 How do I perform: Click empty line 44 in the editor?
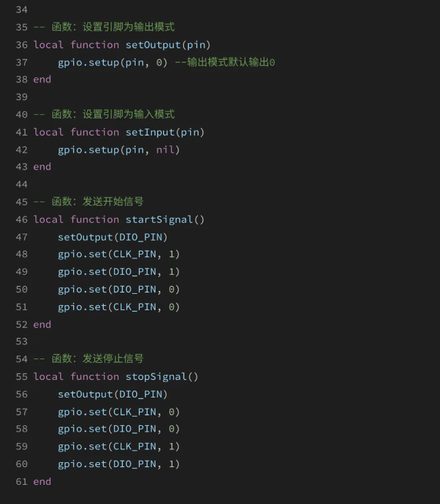(x=225, y=184)
